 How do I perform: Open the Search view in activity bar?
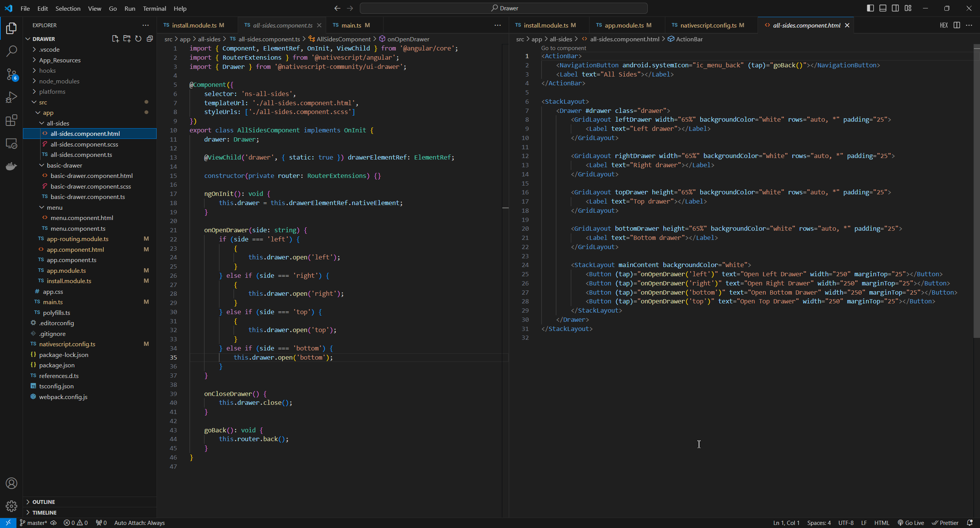(11, 51)
